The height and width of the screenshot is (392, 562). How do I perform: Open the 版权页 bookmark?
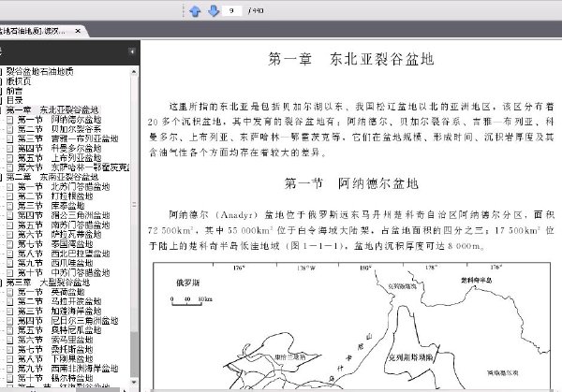pyautogui.click(x=19, y=81)
